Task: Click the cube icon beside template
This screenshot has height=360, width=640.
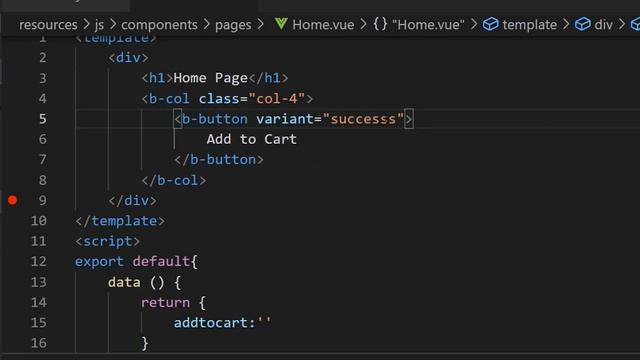Action: (x=491, y=24)
